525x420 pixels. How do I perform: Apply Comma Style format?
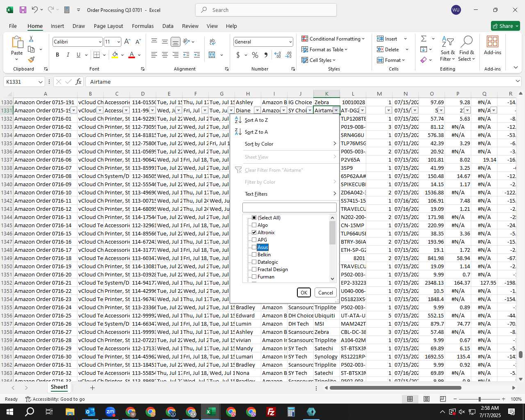[266, 55]
